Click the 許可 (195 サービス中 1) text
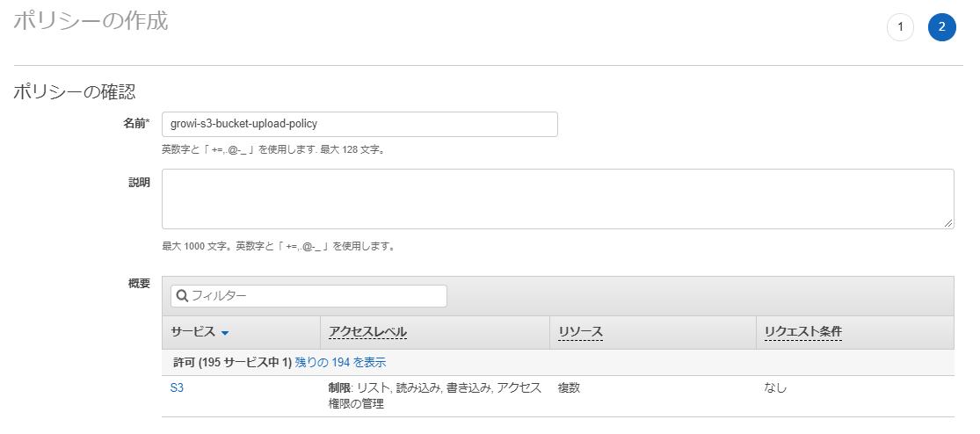Screen dimensions: 980x434 pyautogui.click(x=233, y=362)
